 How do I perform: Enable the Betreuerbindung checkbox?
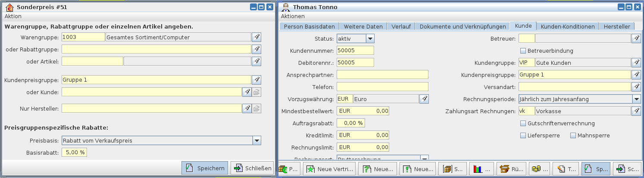(x=523, y=51)
